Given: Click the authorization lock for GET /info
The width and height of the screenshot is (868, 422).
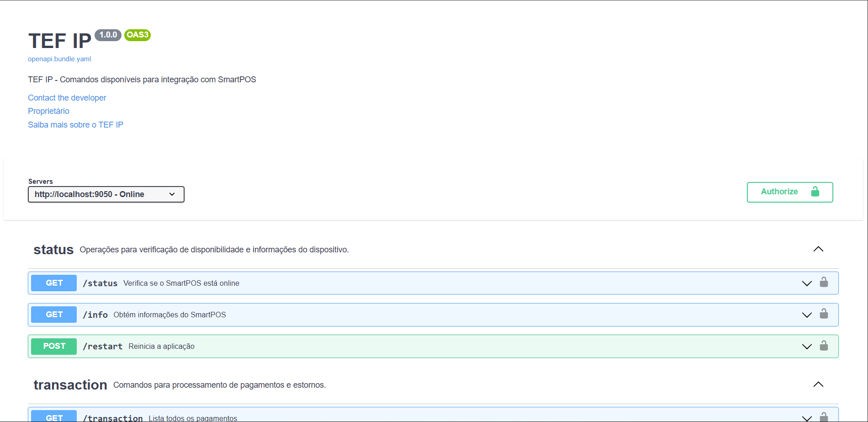Looking at the screenshot, I should [x=824, y=314].
